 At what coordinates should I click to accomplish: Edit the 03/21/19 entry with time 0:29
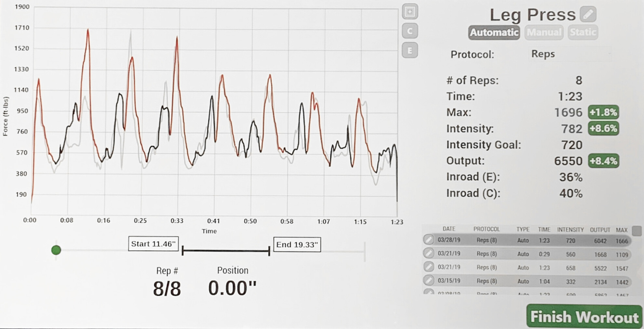pos(429,253)
